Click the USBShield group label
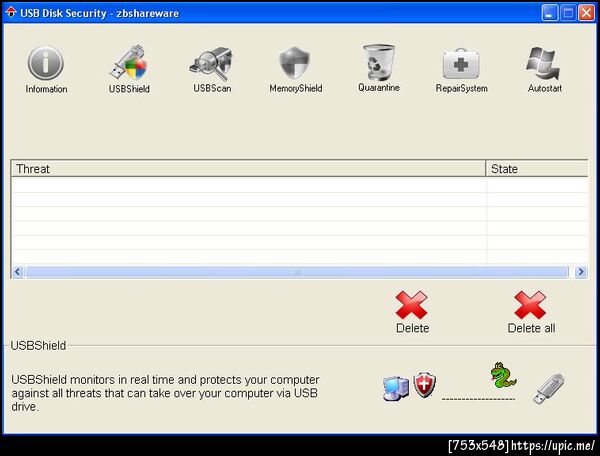 tap(38, 345)
